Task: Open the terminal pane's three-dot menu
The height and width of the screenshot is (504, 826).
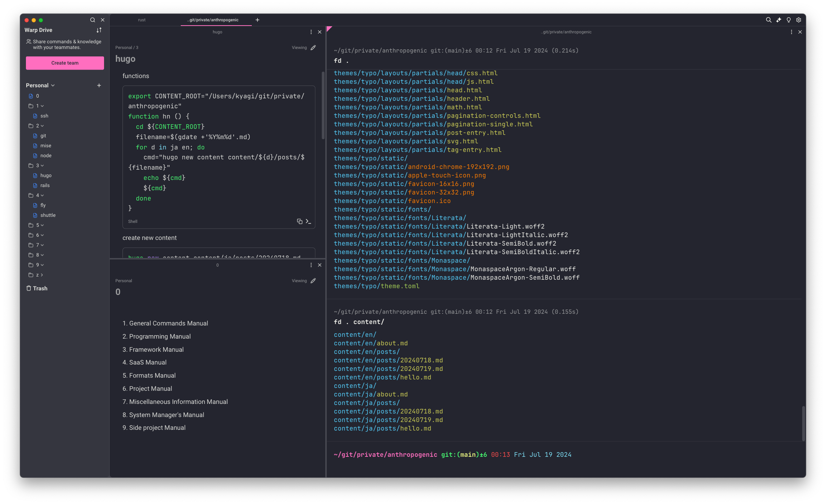Action: click(x=791, y=32)
